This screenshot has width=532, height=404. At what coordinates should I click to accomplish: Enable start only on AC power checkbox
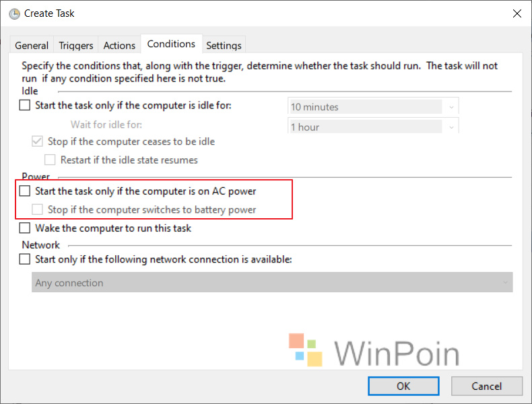click(x=25, y=191)
